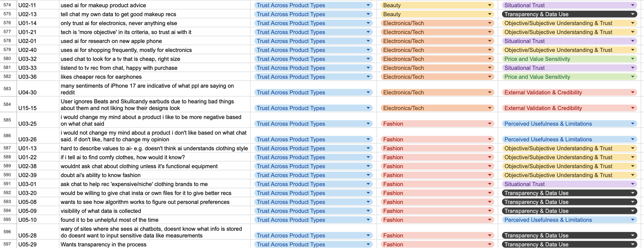Select cell U15-15
The width and height of the screenshot is (644, 248).
point(37,105)
